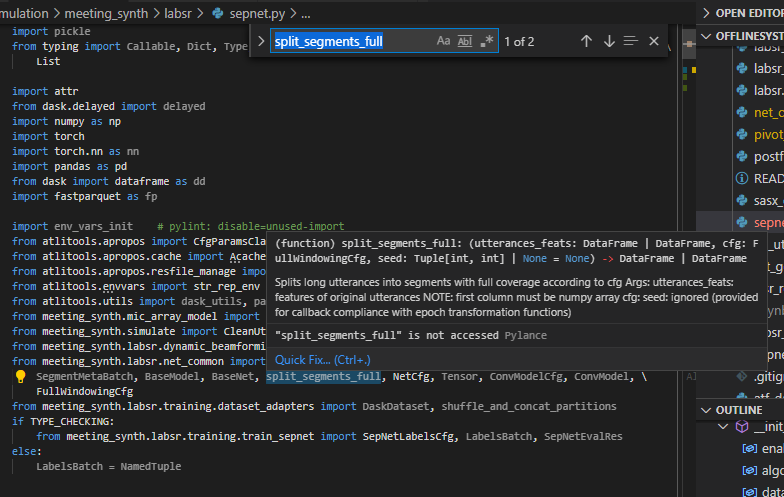This screenshot has height=497, width=784.
Task: Click the mulation breadcrumb folder
Action: tap(24, 14)
